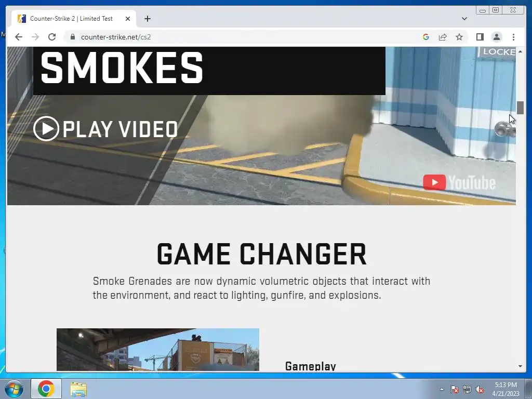Click the Google icon in address bar
The width and height of the screenshot is (532, 399).
tap(426, 37)
